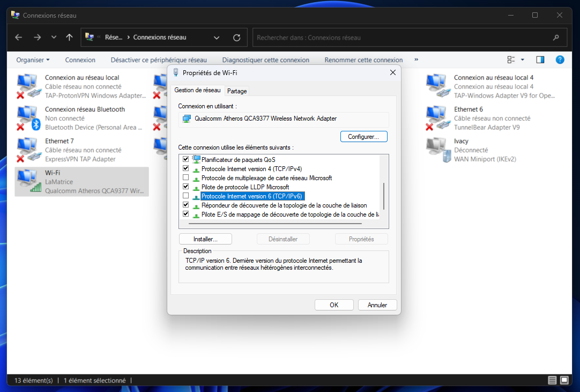This screenshot has width=580, height=392.
Task: Click the Installer... button
Action: 205,239
